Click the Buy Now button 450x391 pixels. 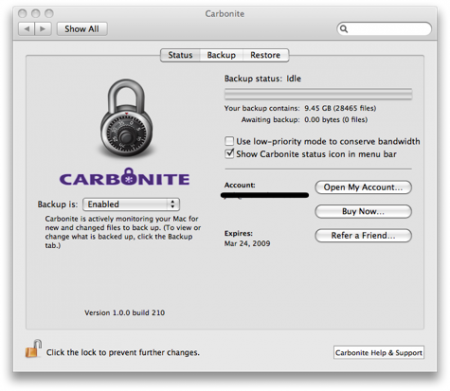point(363,211)
